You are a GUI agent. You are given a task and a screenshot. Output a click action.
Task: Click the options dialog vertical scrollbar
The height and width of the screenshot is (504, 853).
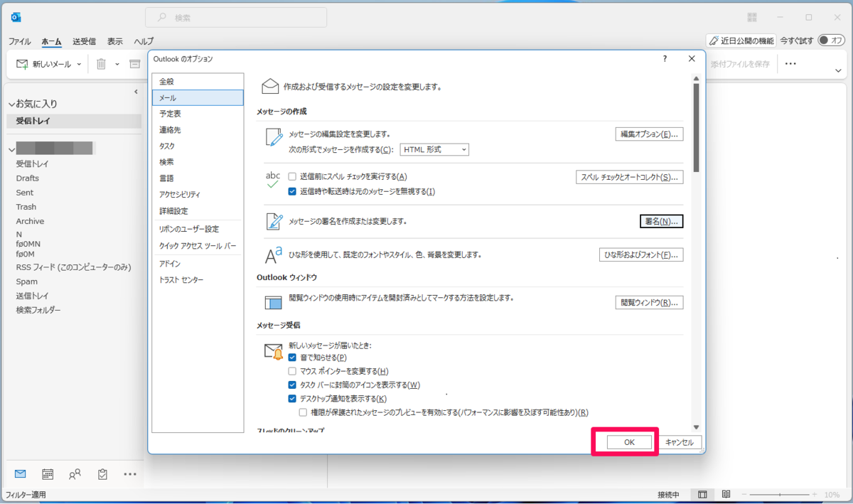point(697,128)
